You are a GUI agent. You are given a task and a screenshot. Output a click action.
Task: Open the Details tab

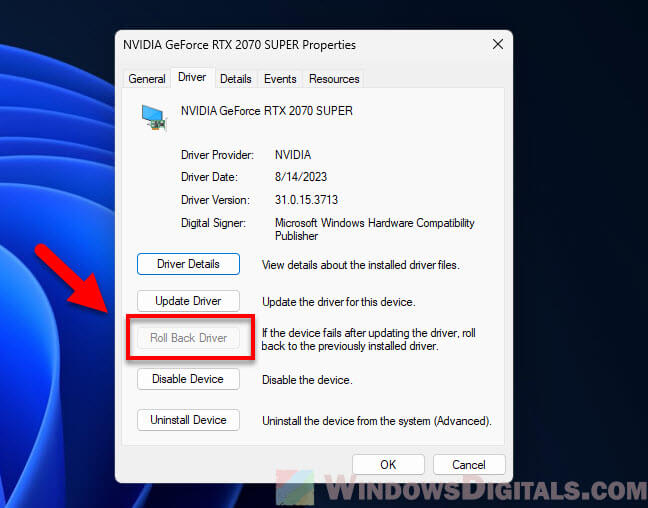(x=236, y=79)
